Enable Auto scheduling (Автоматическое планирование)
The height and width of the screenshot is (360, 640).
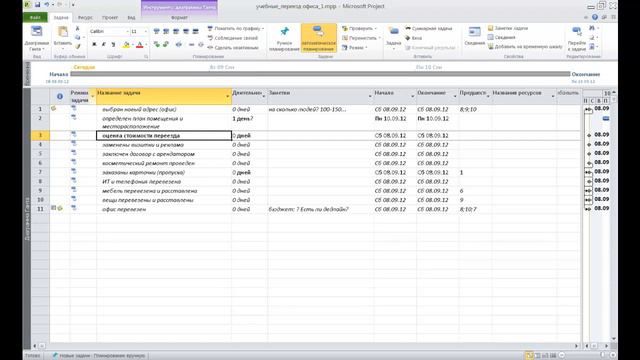[x=319, y=38]
